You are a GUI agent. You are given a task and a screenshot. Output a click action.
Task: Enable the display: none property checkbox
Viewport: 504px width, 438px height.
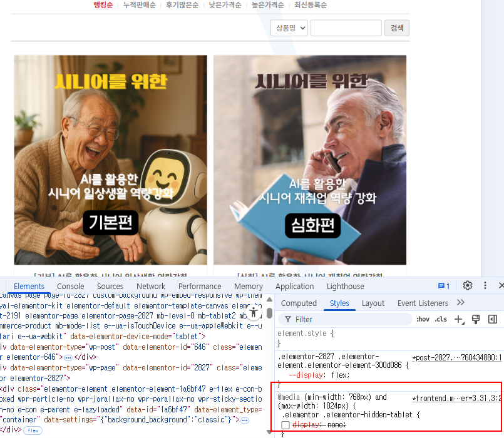point(285,425)
